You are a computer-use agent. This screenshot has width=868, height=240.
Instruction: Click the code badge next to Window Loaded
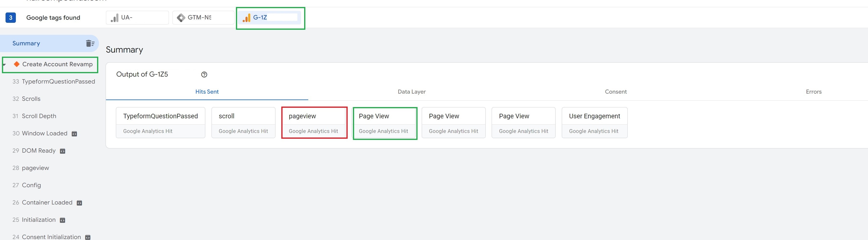74,134
